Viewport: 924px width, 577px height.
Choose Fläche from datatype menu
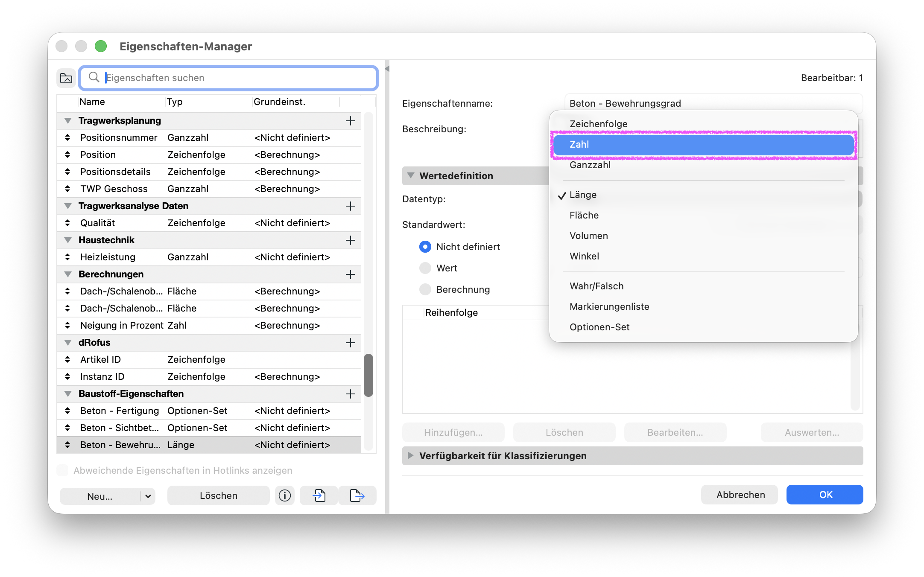click(x=703, y=215)
